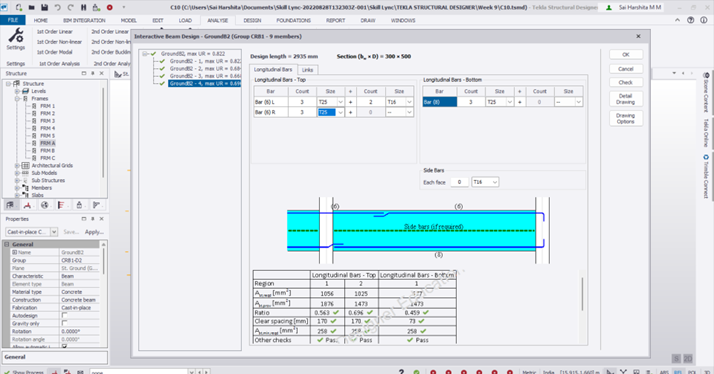Click the green status check icon in status bar
Screen dimensions: 714x374
tap(417, 372)
